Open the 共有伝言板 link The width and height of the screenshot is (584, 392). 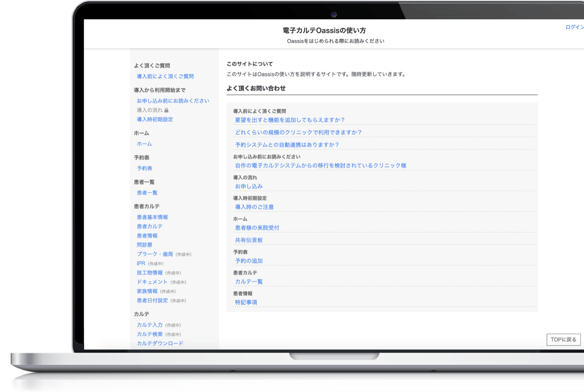(x=248, y=240)
